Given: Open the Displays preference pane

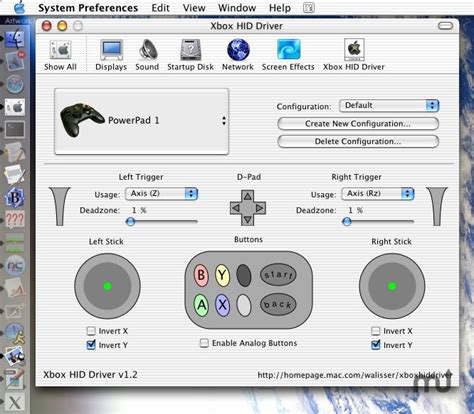Looking at the screenshot, I should pyautogui.click(x=111, y=55).
